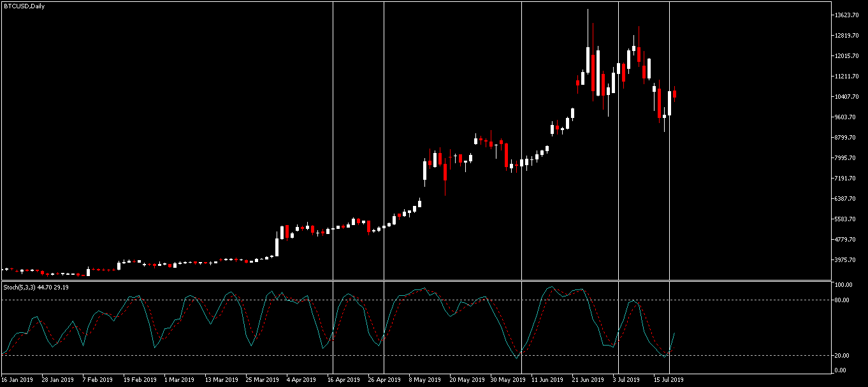
Task: Select the last red candle on the chart
Action: [x=674, y=94]
